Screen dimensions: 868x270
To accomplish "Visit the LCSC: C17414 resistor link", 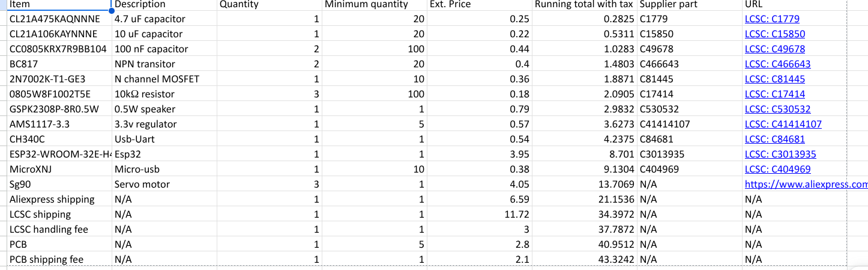I will point(775,94).
